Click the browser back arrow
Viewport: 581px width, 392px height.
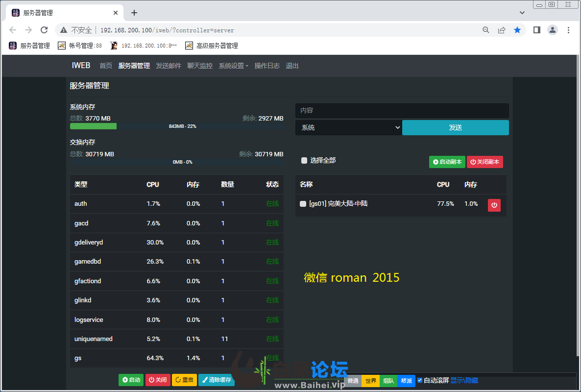pyautogui.click(x=13, y=30)
